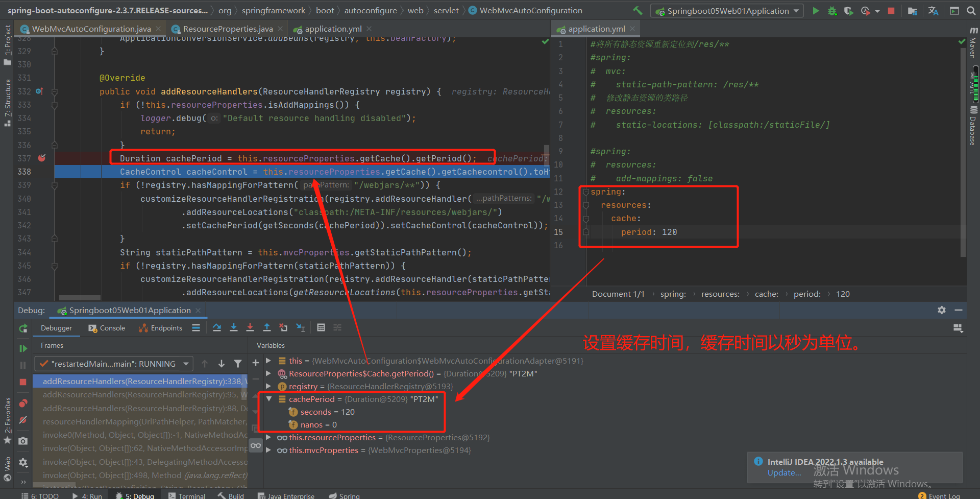Open Run Anything icon

point(954,11)
